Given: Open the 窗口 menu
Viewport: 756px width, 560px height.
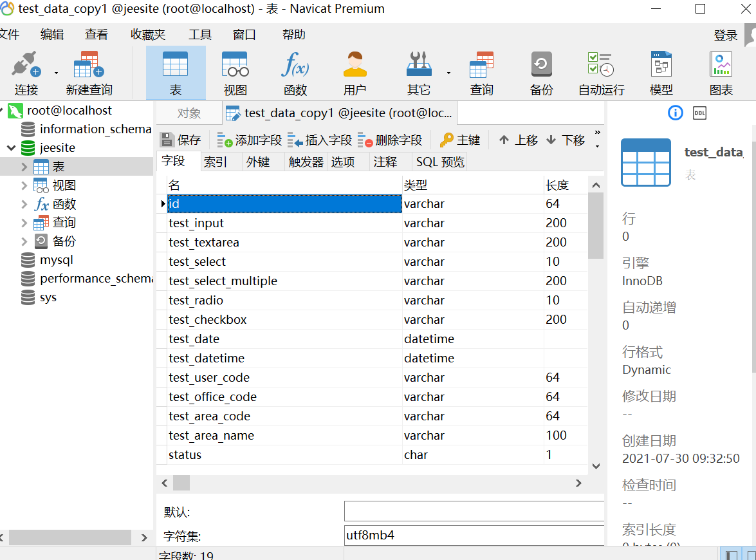Looking at the screenshot, I should 244,35.
